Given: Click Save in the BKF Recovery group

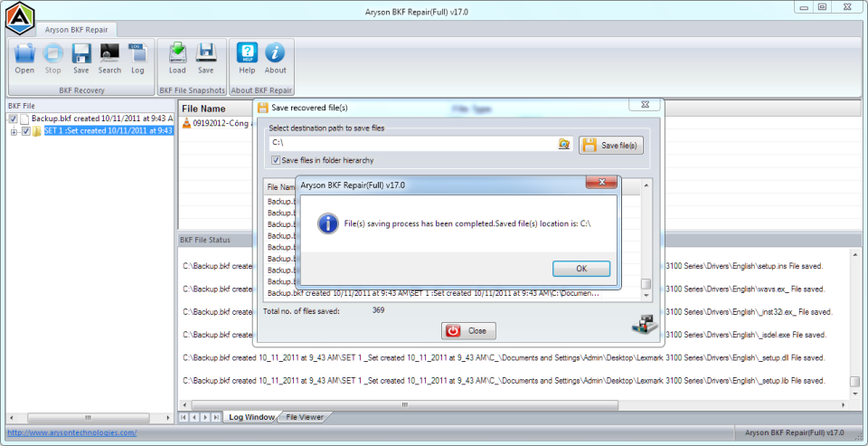Looking at the screenshot, I should pos(80,59).
